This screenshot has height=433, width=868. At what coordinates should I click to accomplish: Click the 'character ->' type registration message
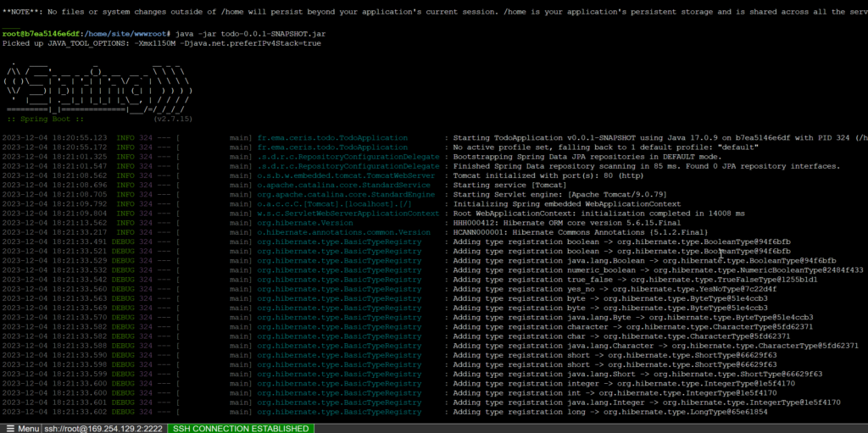632,327
